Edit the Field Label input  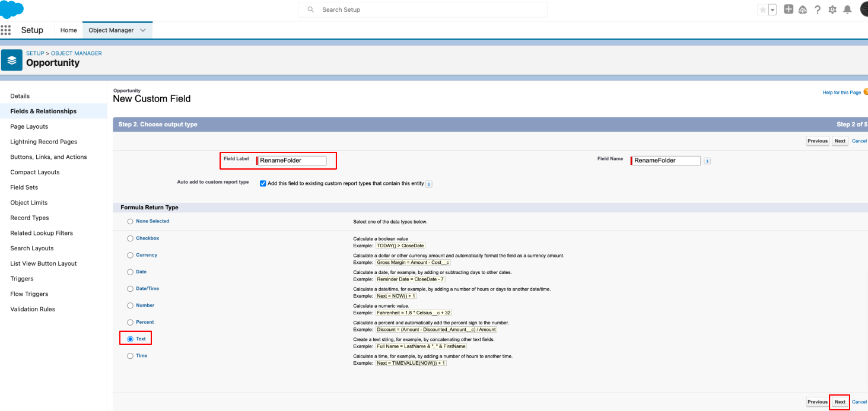click(291, 161)
